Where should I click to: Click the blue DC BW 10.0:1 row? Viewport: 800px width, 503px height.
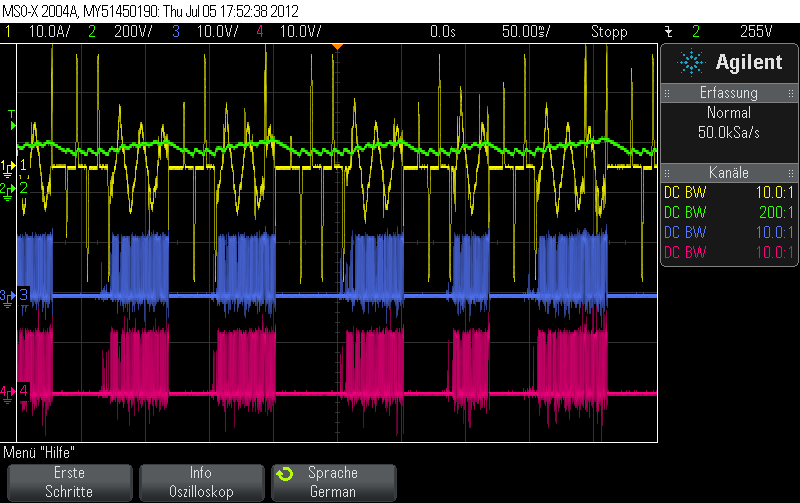(729, 232)
